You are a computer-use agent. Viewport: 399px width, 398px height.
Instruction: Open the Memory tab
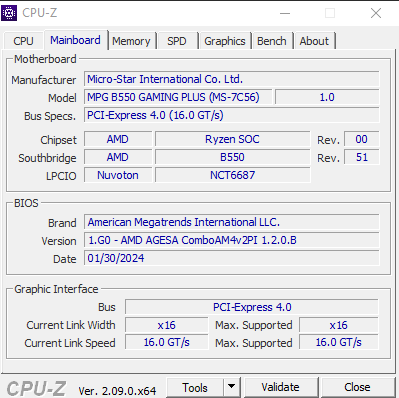click(x=131, y=41)
